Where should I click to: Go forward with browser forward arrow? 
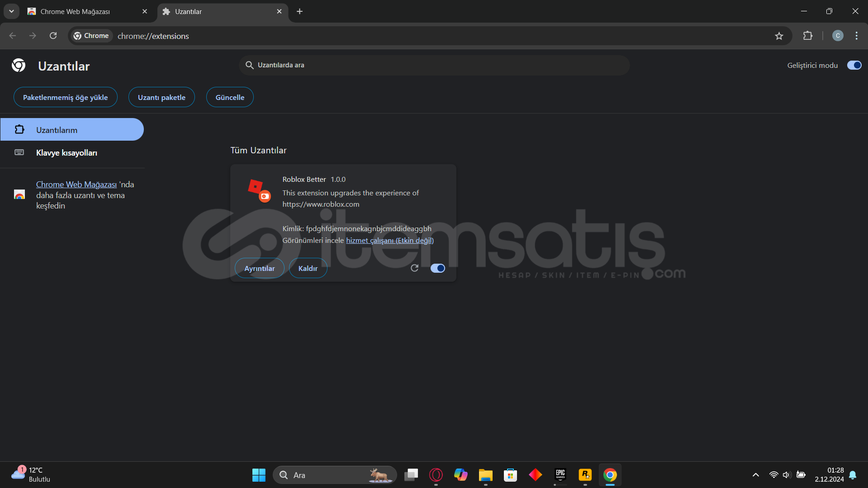(33, 36)
